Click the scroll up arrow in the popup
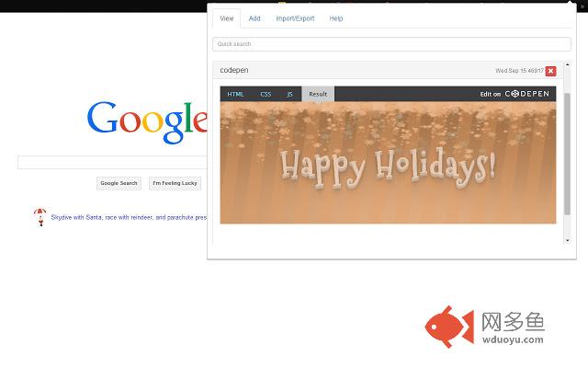The width and height of the screenshot is (588, 368). (568, 64)
